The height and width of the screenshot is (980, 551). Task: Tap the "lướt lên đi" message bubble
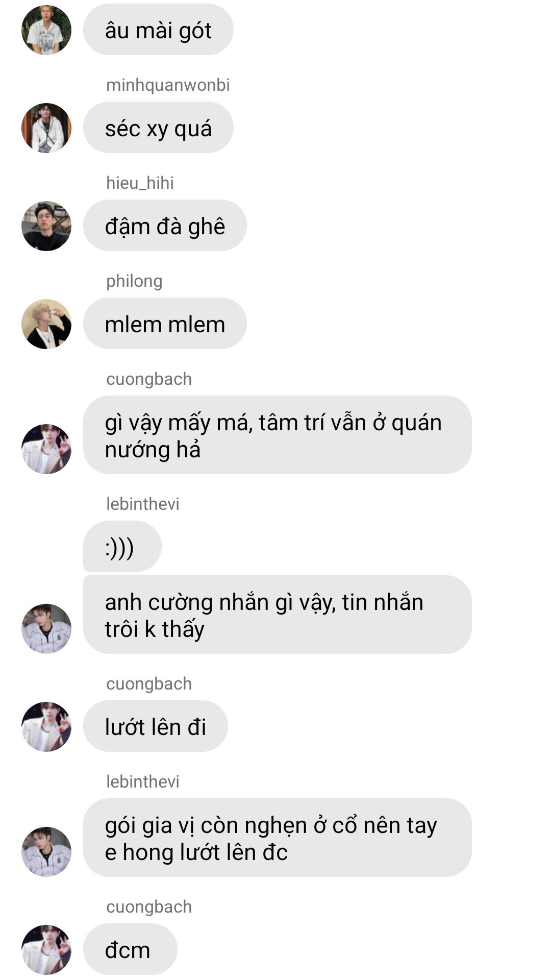point(156,726)
